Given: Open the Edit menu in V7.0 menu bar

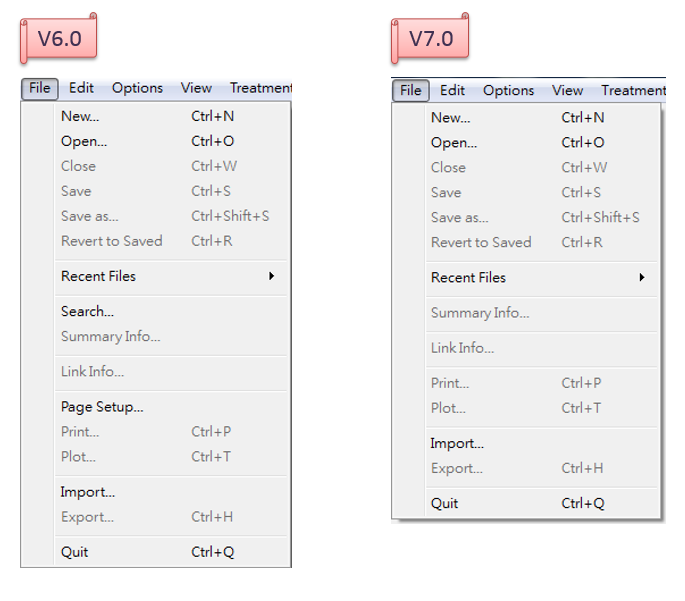Looking at the screenshot, I should click(x=452, y=90).
